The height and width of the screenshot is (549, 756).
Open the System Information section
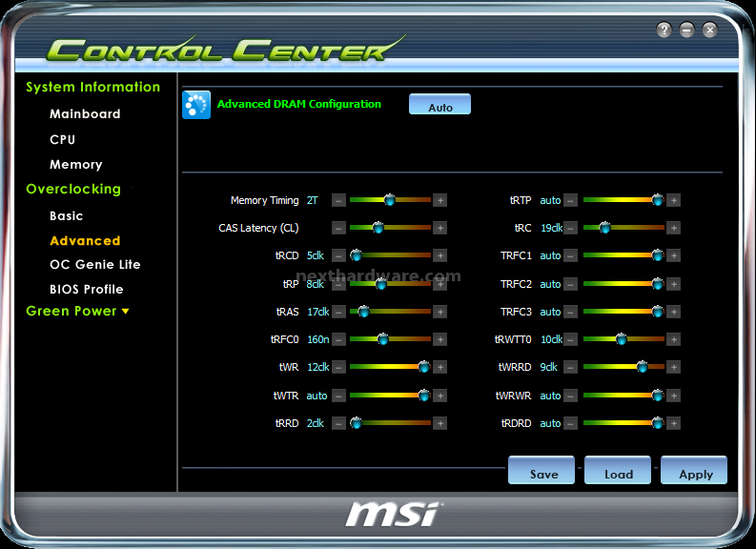click(92, 87)
